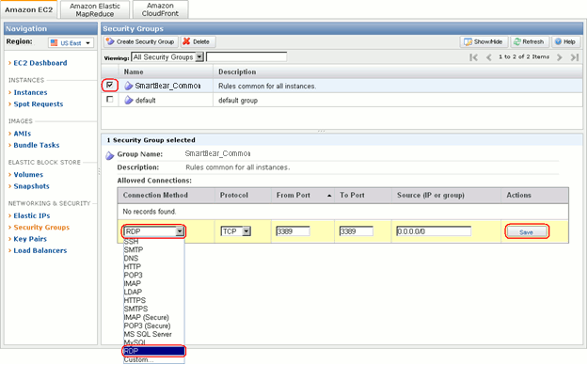Save the new RDP connection rule

[x=526, y=232]
